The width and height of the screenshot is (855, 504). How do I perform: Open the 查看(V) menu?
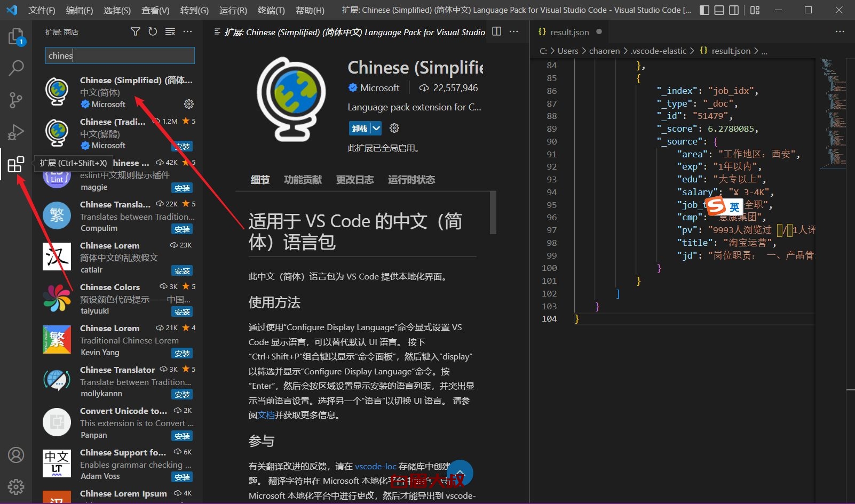(155, 10)
